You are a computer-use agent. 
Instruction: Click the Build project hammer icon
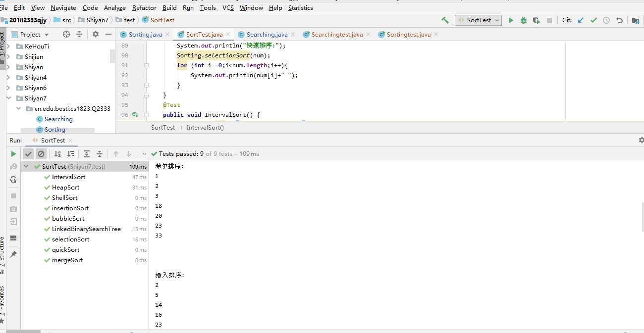[x=445, y=20]
